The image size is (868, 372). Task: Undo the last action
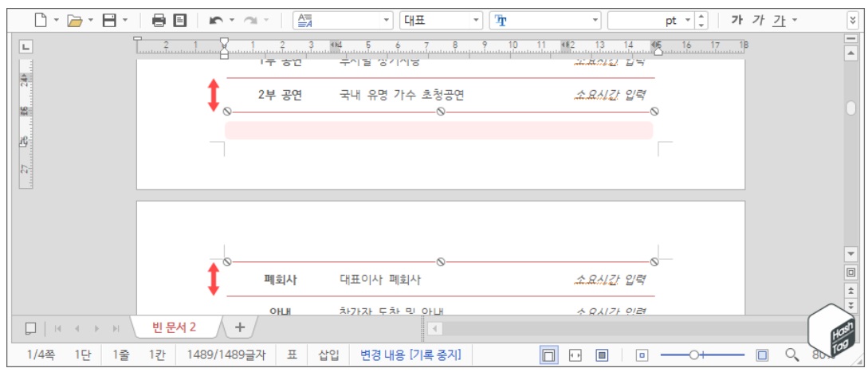tap(216, 21)
